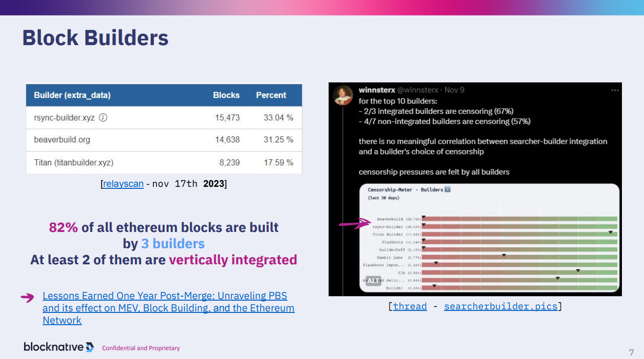Click the Builder (extra_data) column header
Viewport: 644px width, 359px height.
click(x=72, y=95)
